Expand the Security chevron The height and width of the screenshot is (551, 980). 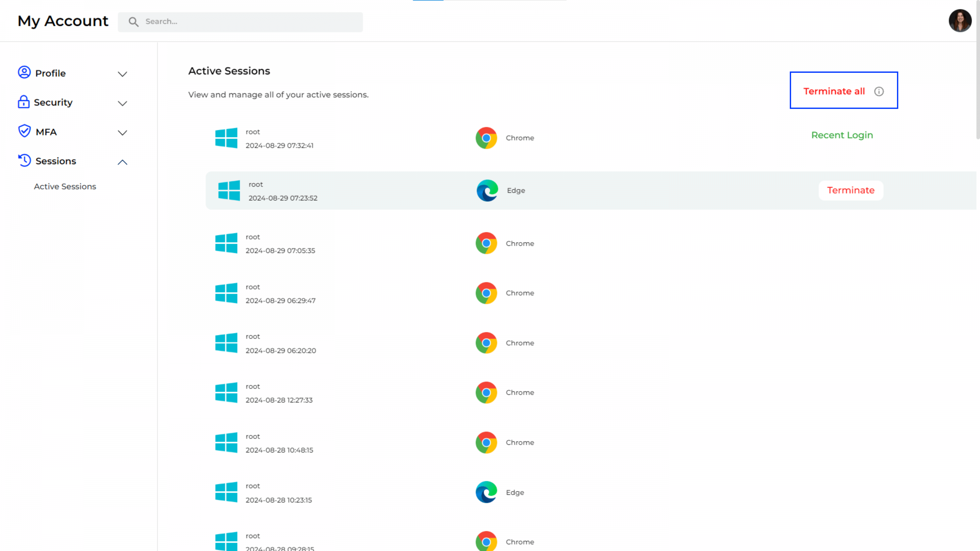(x=122, y=103)
